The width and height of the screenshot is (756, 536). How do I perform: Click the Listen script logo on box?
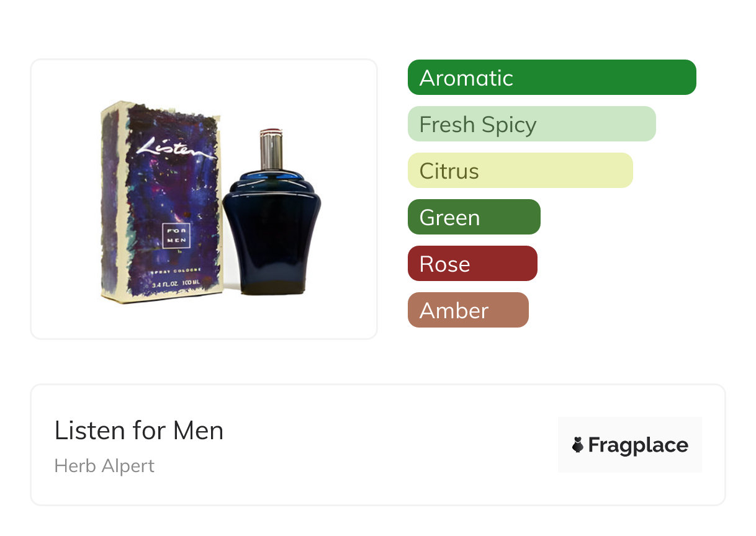[176, 150]
